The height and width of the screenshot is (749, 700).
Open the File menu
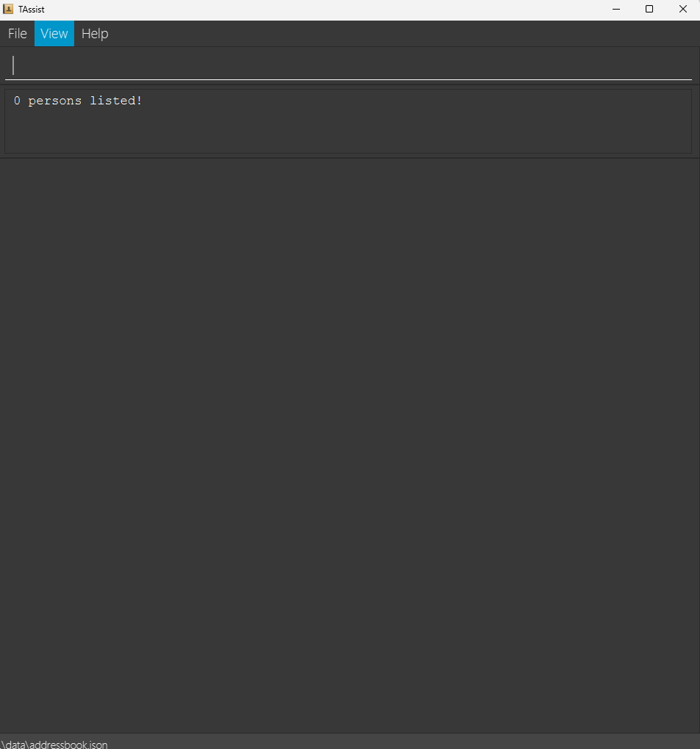(17, 33)
